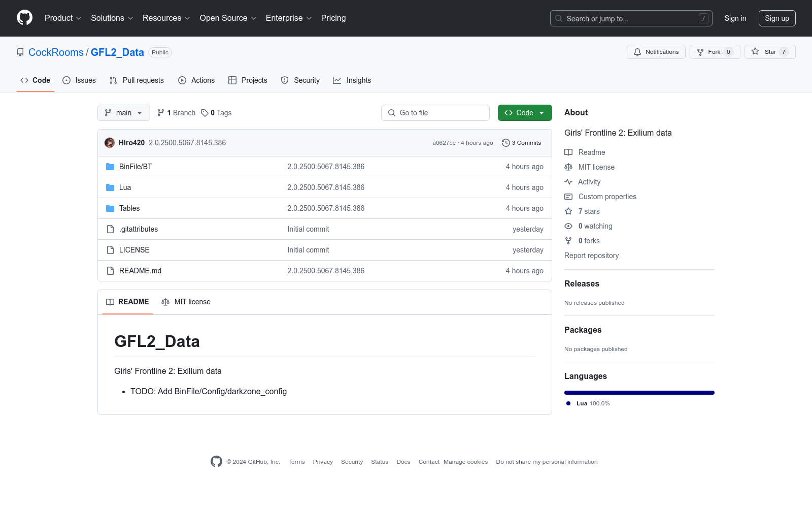The height and width of the screenshot is (508, 812).
Task: Expand the Open Source menu
Action: 228,18
